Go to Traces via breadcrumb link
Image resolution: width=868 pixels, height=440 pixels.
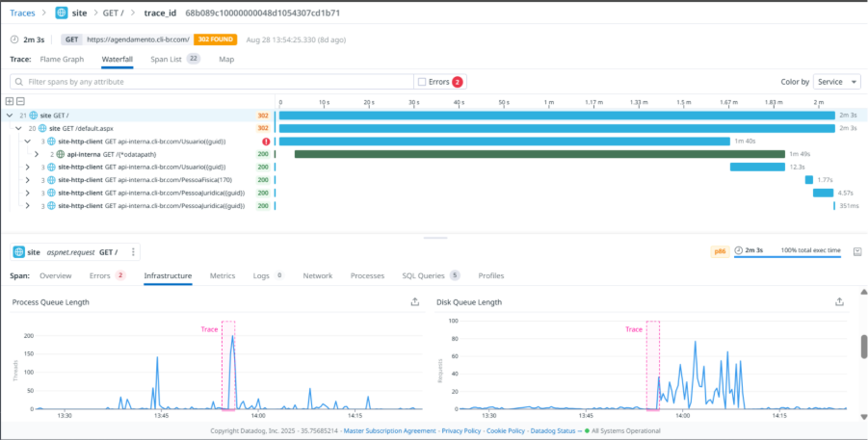pos(22,13)
